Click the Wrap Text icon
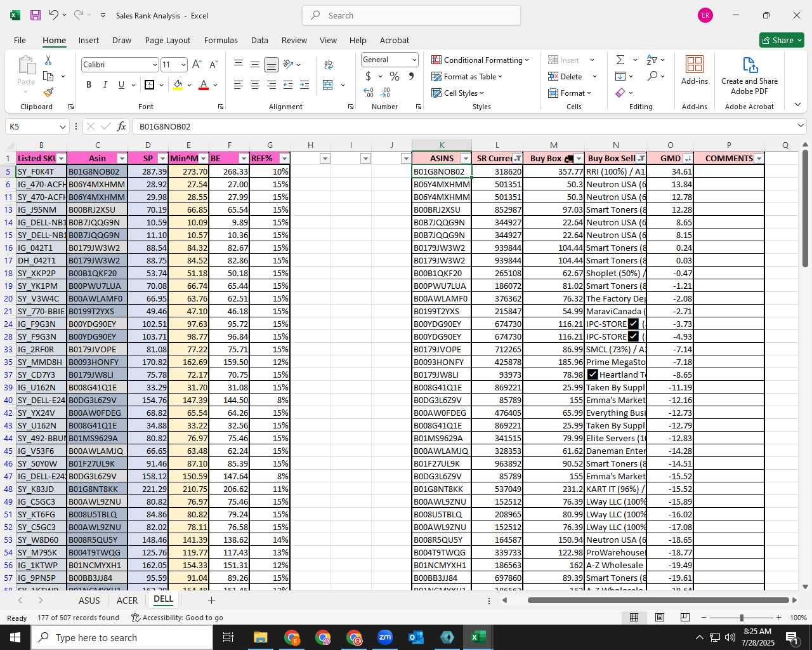The height and width of the screenshot is (650, 812). (x=329, y=64)
